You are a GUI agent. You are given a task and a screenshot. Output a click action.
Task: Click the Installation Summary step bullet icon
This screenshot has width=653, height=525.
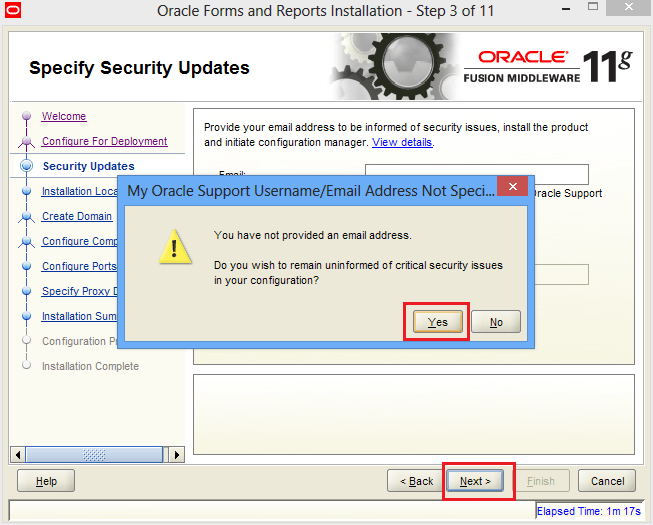click(26, 316)
